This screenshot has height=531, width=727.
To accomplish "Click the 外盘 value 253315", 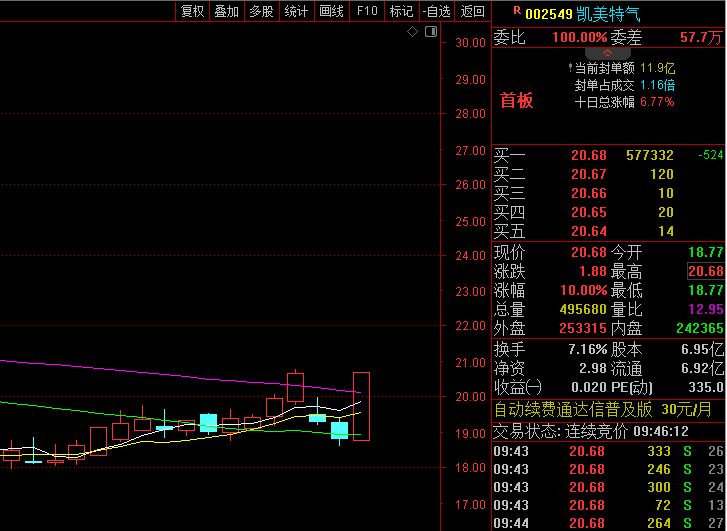I will (583, 328).
